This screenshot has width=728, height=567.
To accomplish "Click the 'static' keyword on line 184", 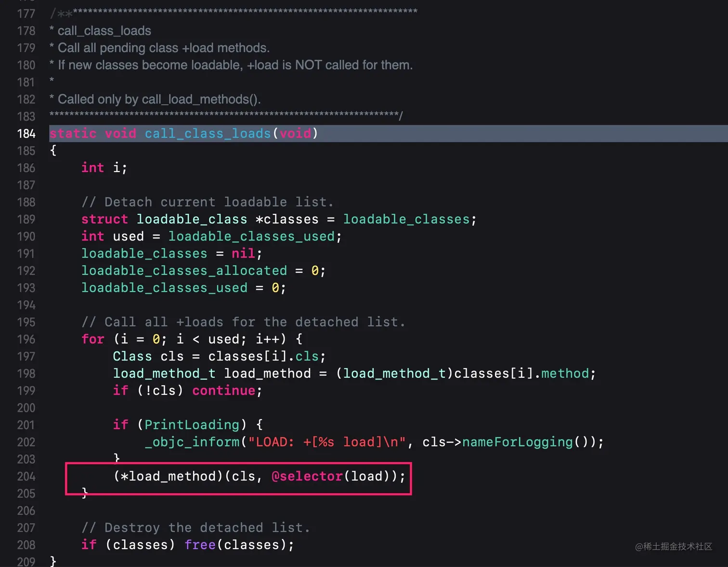I will pos(73,133).
